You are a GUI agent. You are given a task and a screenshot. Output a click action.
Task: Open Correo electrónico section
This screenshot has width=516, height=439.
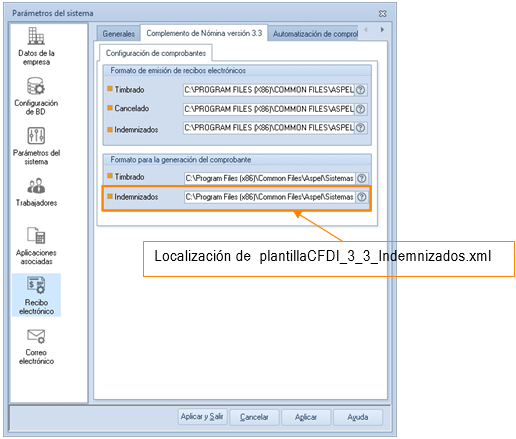(x=36, y=346)
